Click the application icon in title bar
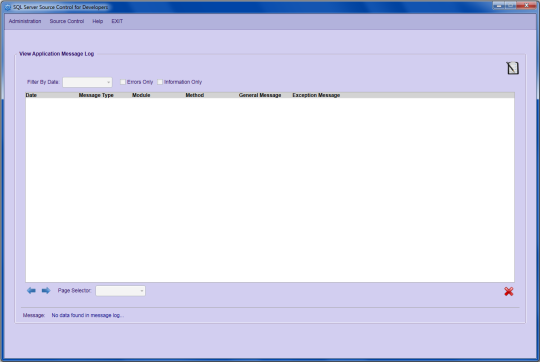Viewport: 540px width, 362px height. [8, 7]
